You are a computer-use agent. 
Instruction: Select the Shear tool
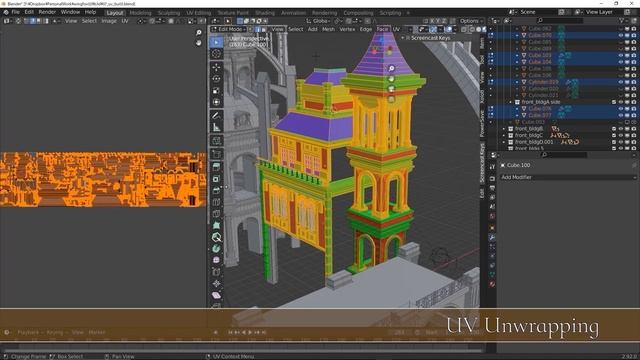[x=216, y=295]
